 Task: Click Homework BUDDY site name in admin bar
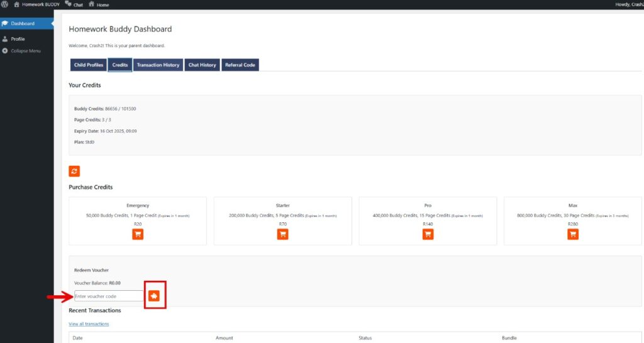pos(36,4)
